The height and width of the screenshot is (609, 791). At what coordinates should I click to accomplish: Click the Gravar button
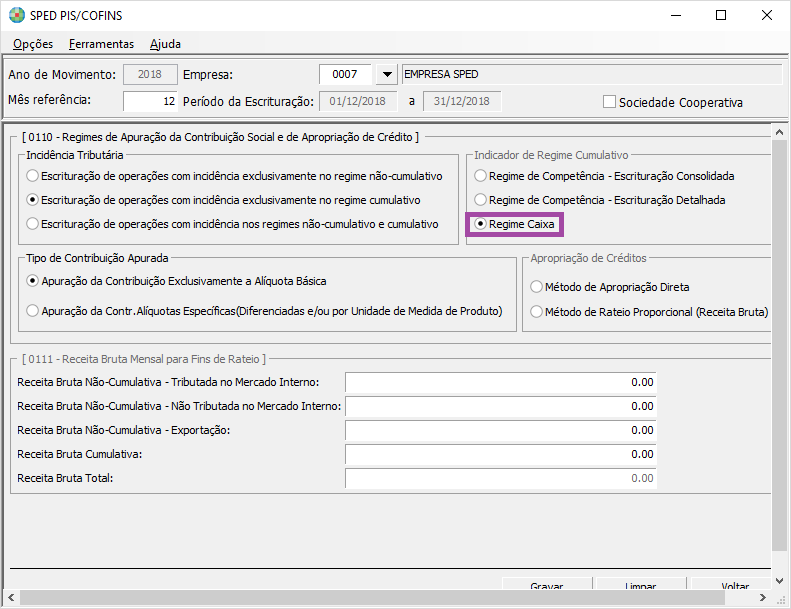[x=547, y=585]
